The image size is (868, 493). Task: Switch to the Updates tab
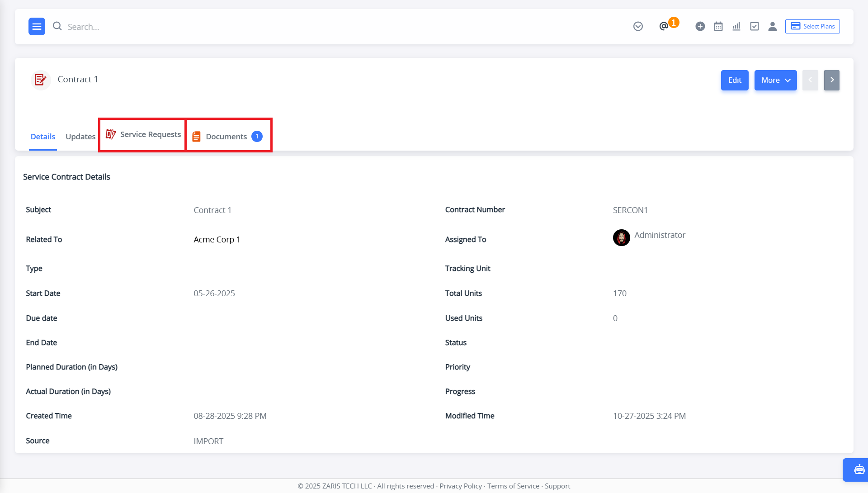(80, 137)
